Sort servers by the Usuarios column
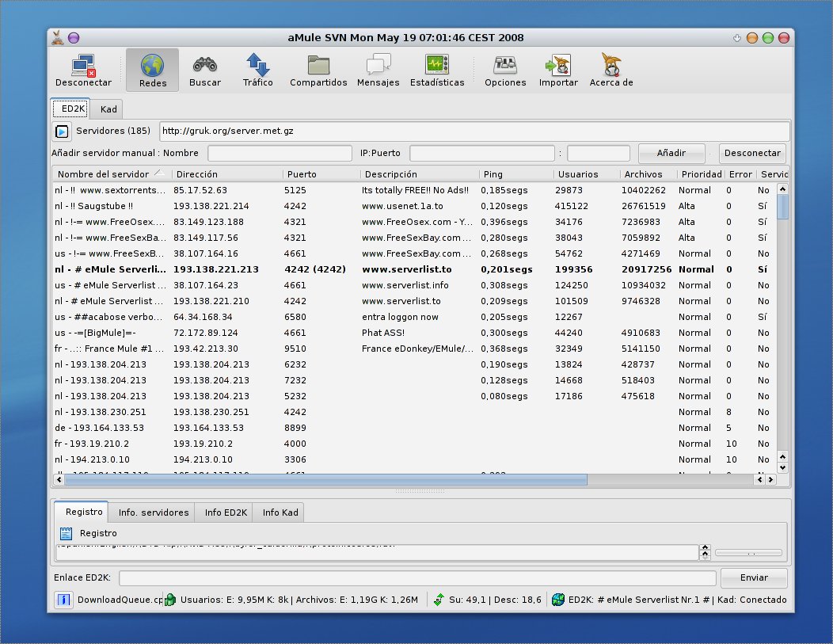Image resolution: width=833 pixels, height=644 pixels. click(587, 174)
